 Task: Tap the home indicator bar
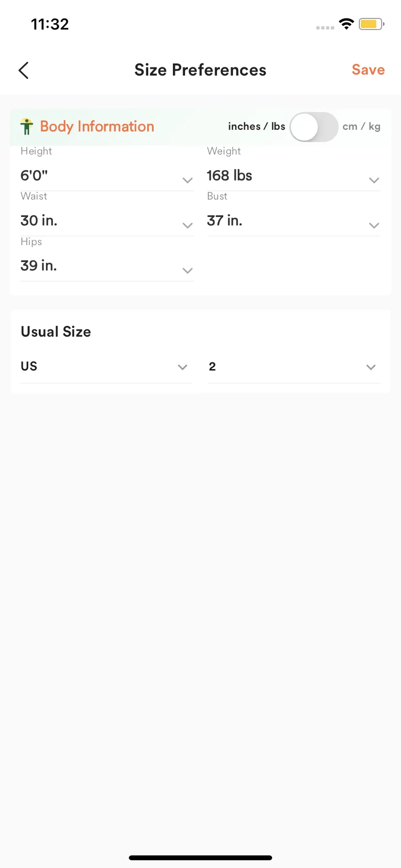coord(200,858)
